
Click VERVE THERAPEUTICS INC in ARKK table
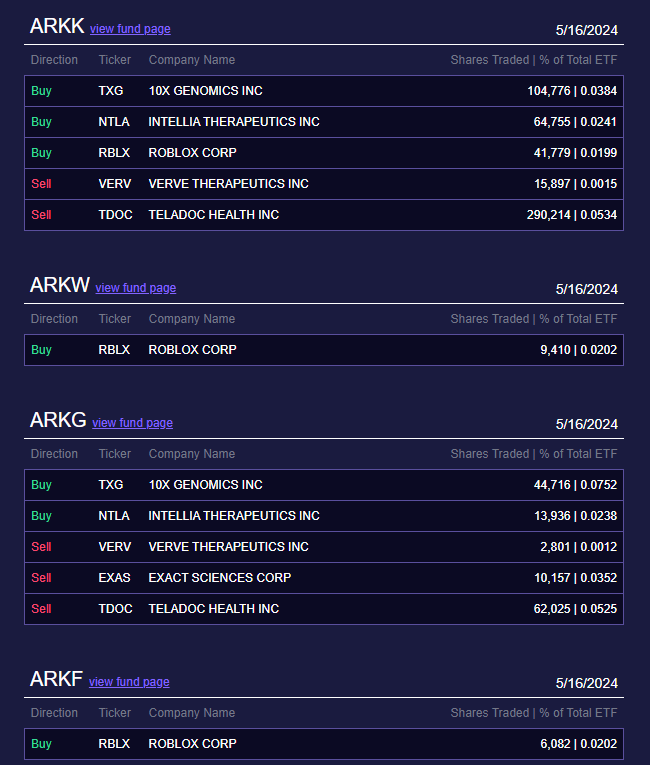[x=229, y=184]
